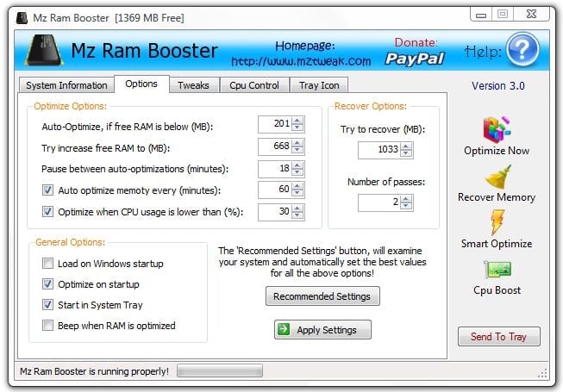Enable Load on Windows startup
This screenshot has width=563, height=392.
pos(47,264)
